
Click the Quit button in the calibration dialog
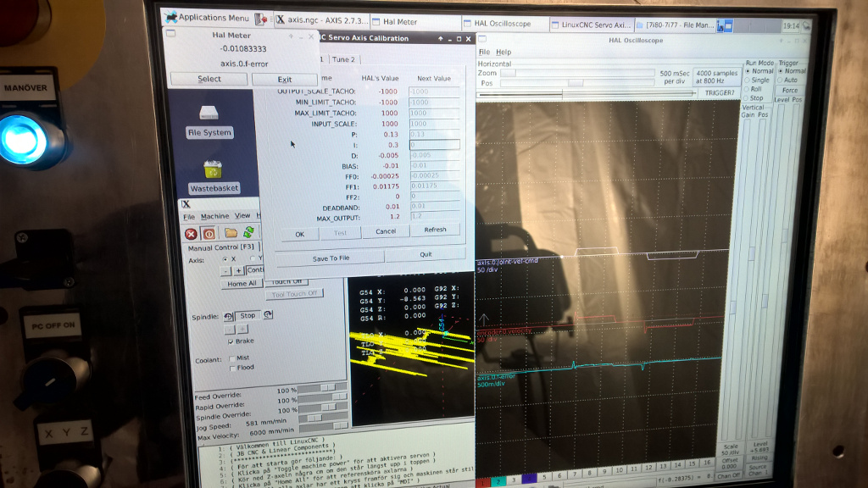[426, 254]
